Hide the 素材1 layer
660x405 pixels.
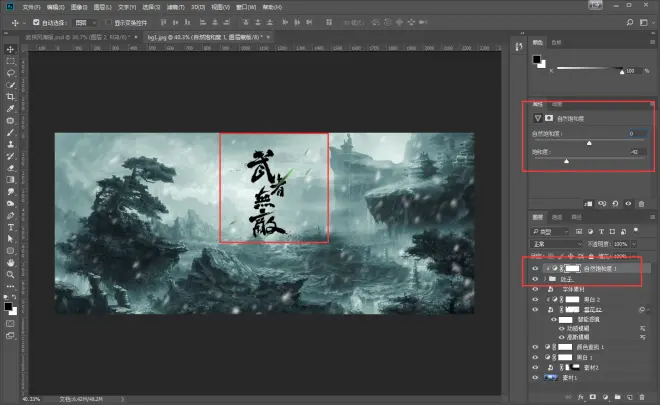coord(535,378)
